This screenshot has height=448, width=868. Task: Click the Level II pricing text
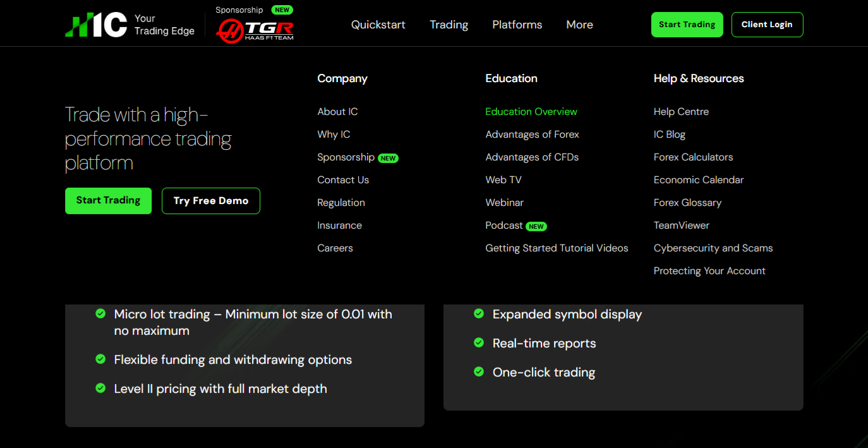(220, 389)
